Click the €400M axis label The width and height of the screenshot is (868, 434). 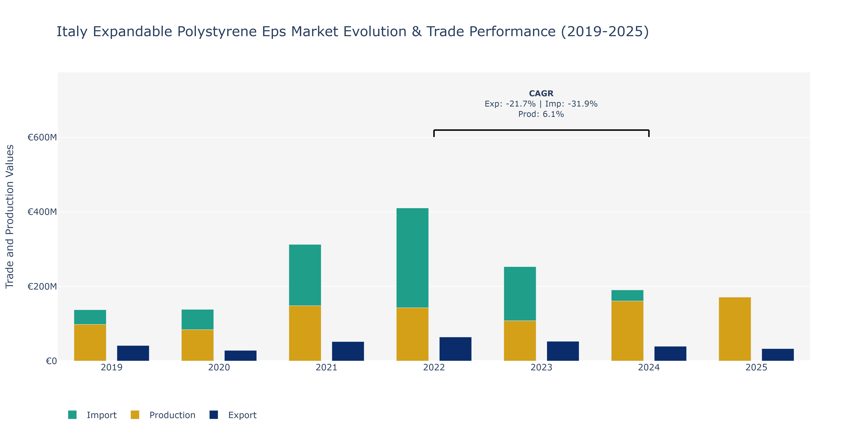pos(42,212)
